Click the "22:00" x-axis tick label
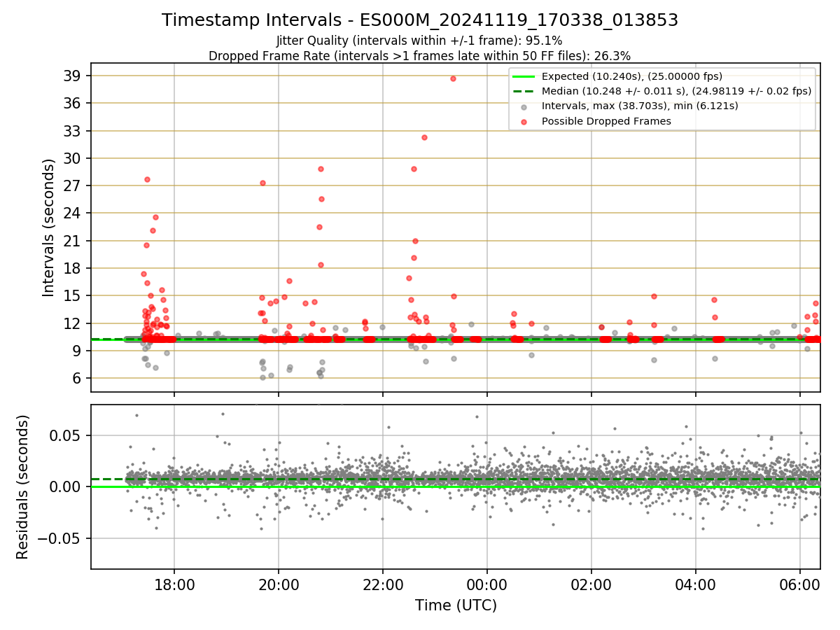The height and width of the screenshot is (630, 840). (383, 584)
